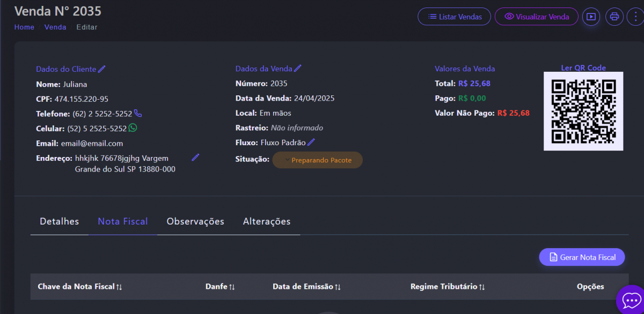Select the Alterações tab
This screenshot has height=314, width=644.
pos(267,221)
